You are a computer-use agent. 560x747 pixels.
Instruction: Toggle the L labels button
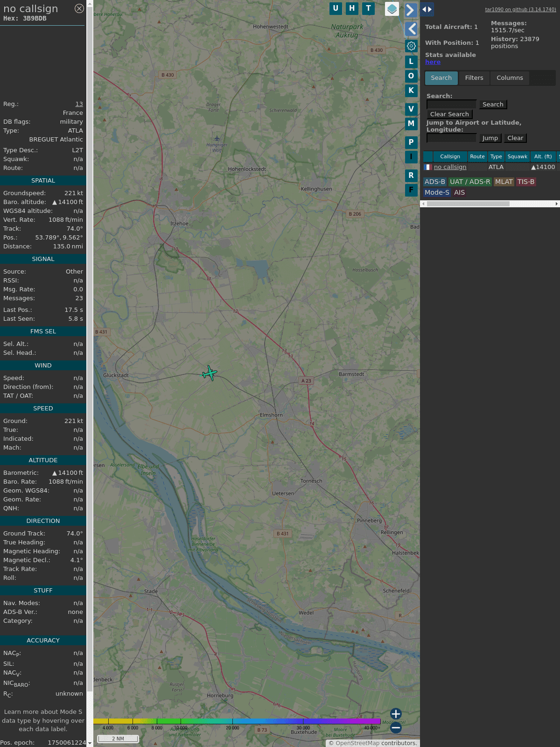[x=411, y=61]
